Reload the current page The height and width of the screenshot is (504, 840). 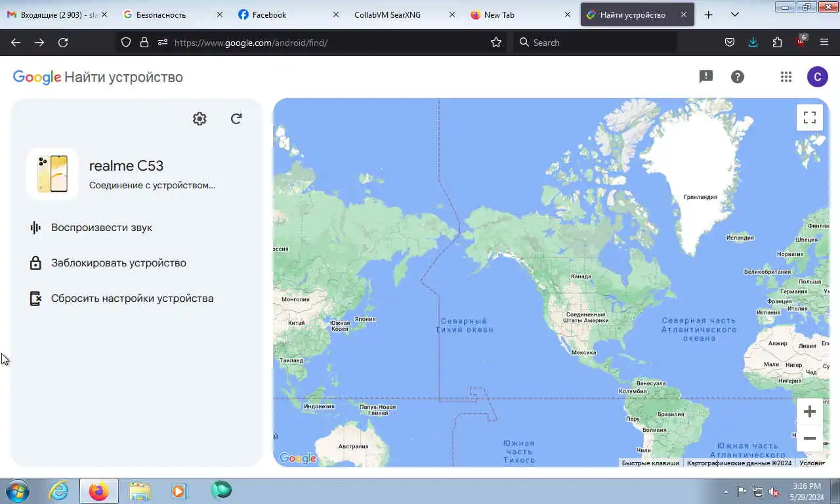click(x=63, y=43)
